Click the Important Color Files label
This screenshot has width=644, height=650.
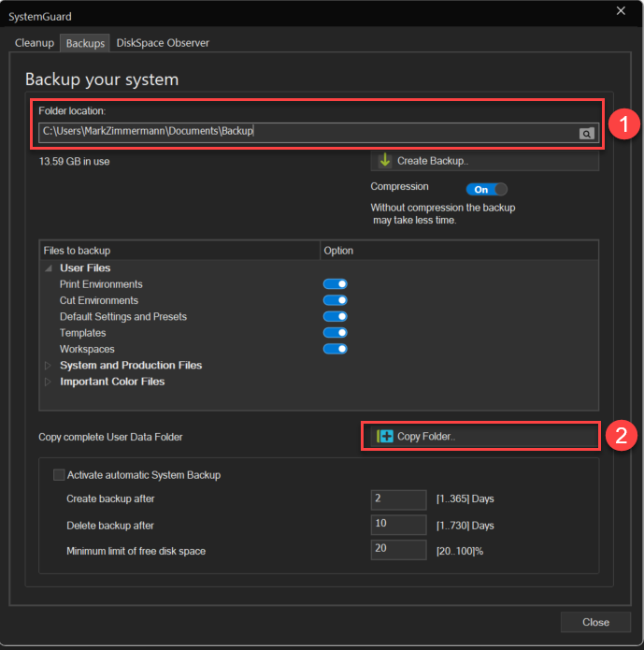tap(112, 382)
